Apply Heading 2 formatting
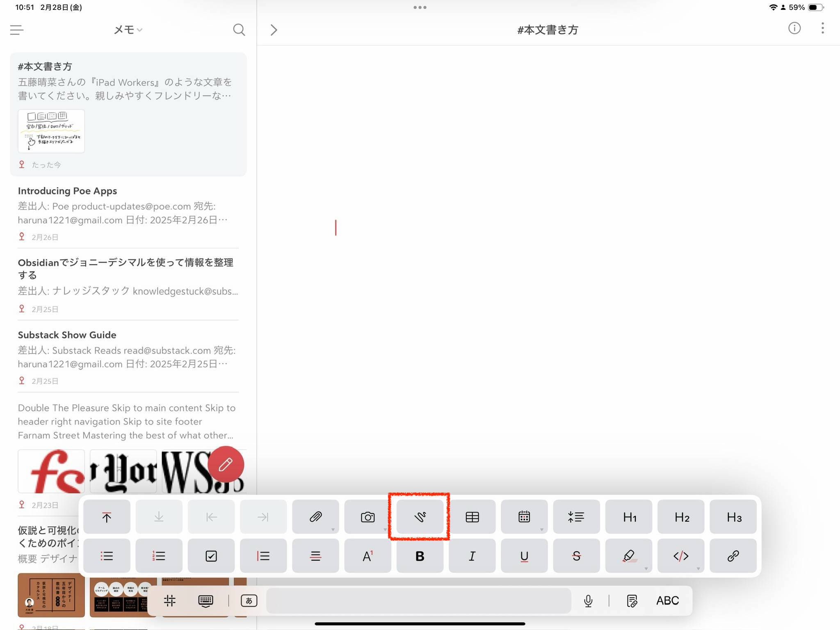Image resolution: width=840 pixels, height=630 pixels. tap(681, 517)
